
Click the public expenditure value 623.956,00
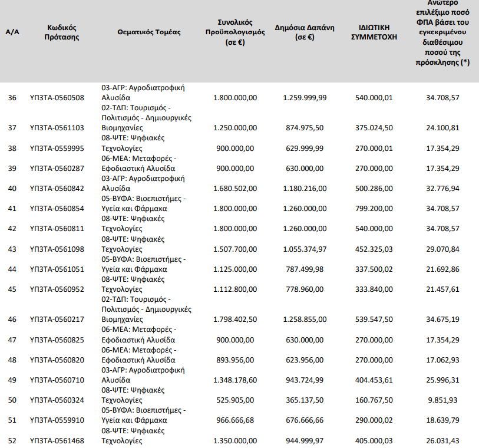(306, 360)
